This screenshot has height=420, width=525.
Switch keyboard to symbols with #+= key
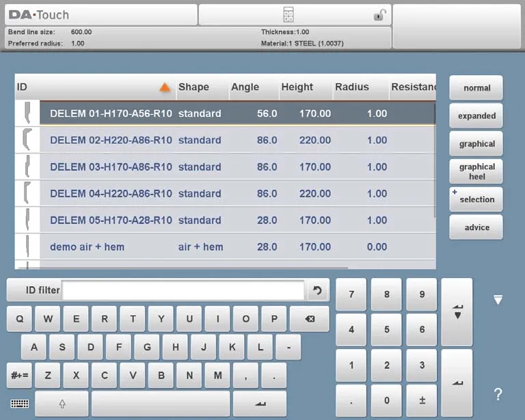pos(19,375)
